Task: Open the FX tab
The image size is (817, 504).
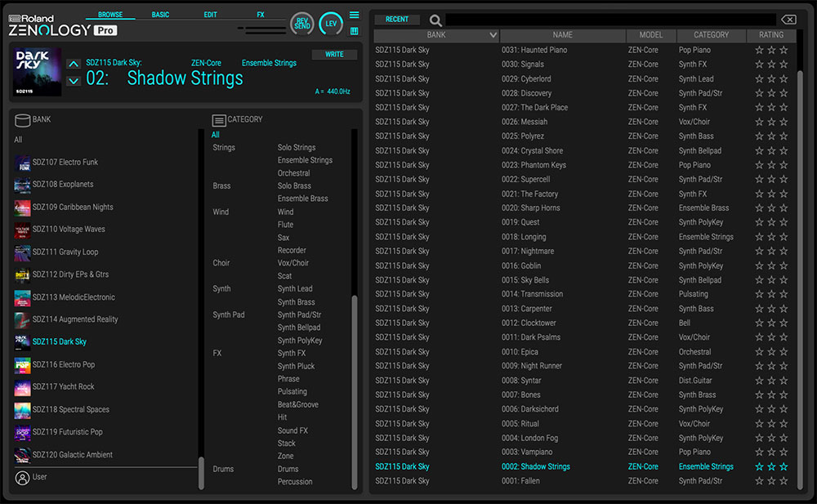Action: pos(261,15)
